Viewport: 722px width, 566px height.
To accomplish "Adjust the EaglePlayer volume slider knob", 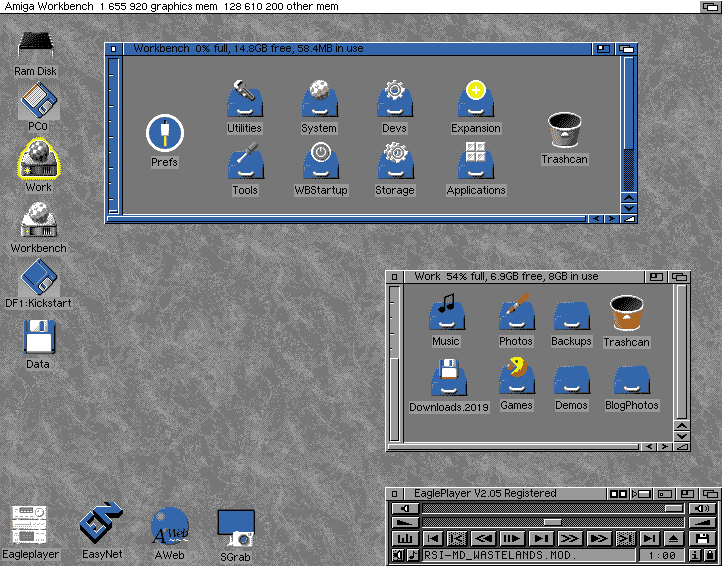I will click(x=674, y=508).
